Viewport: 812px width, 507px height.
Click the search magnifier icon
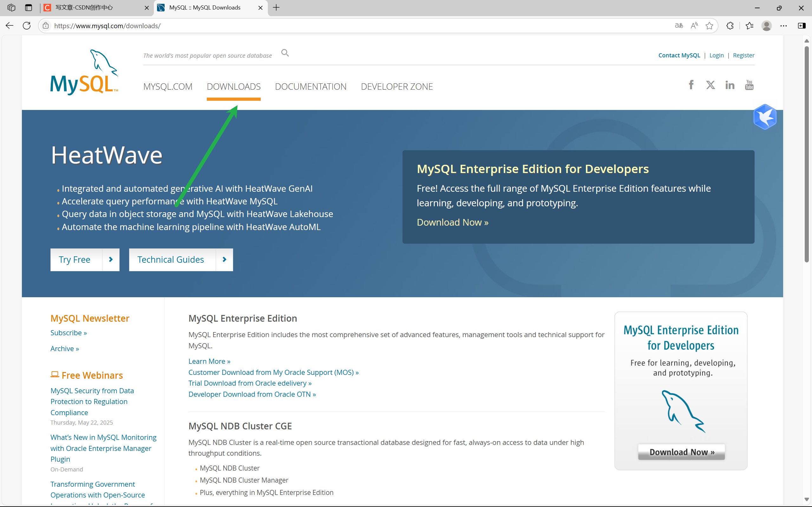pyautogui.click(x=285, y=53)
